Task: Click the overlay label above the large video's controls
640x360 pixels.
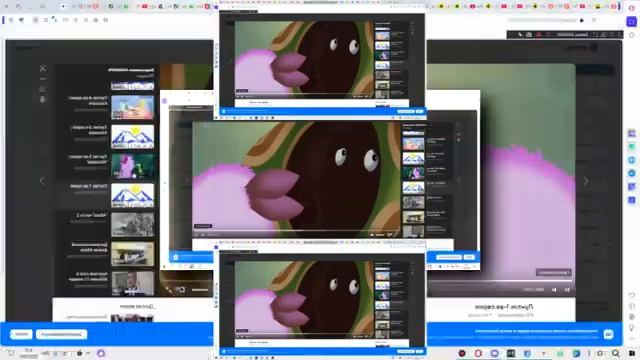Action: [x=553, y=272]
